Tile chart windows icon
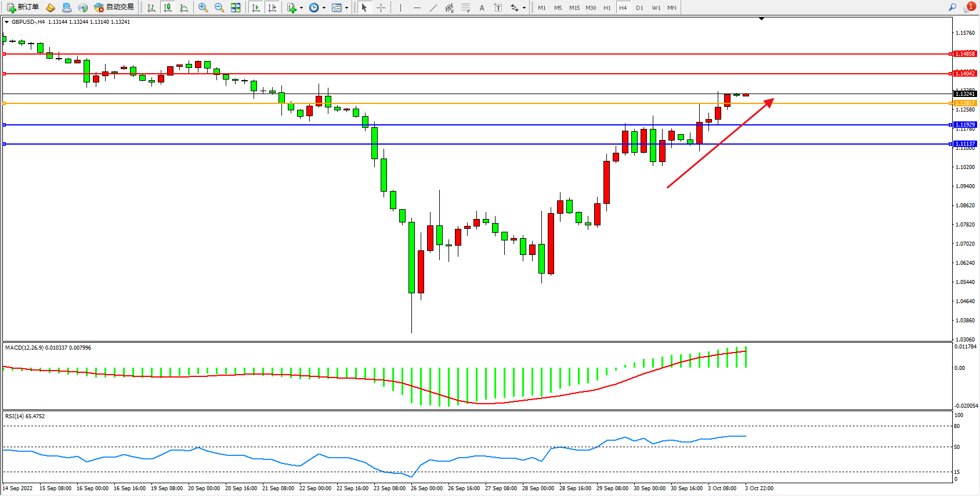The width and height of the screenshot is (980, 496). tap(236, 8)
